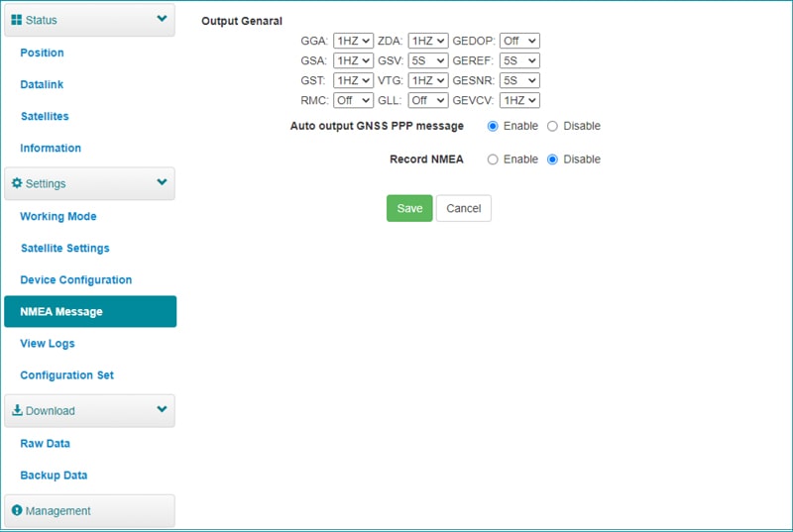This screenshot has width=793, height=532.
Task: Click the Status grid icon
Action: pos(17,20)
